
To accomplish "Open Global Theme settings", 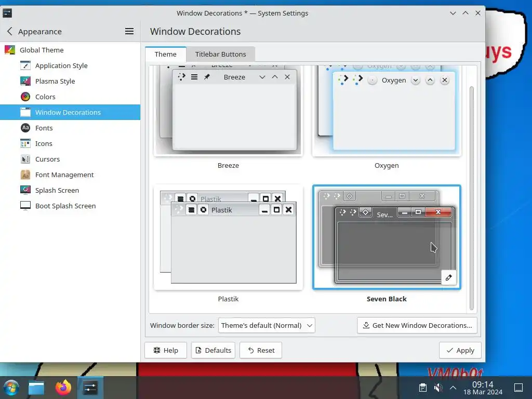I will coord(70,50).
